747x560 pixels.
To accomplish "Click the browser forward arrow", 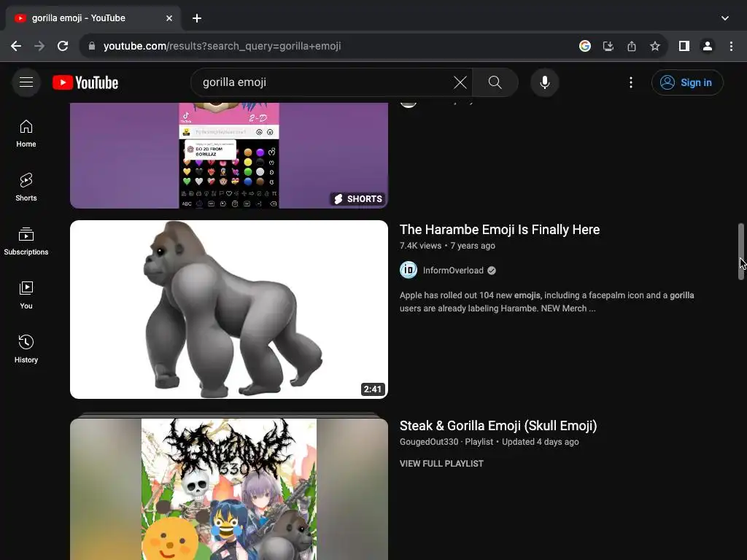I will pyautogui.click(x=39, y=46).
